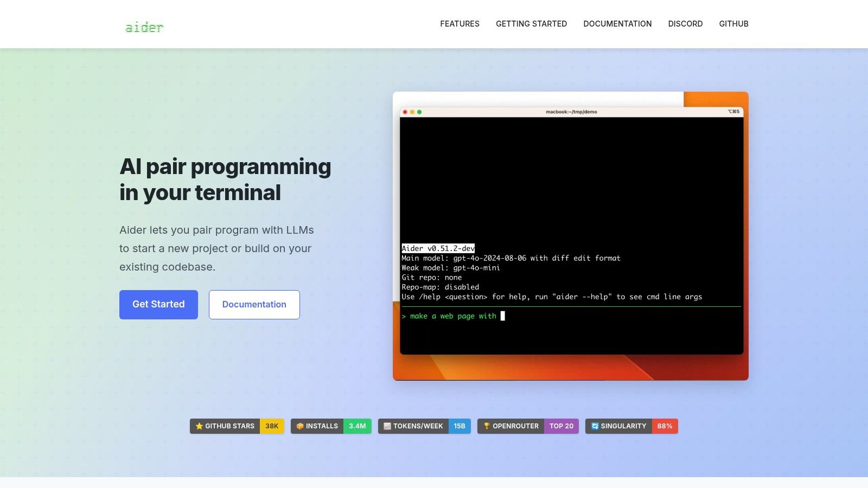This screenshot has width=868, height=488.
Task: Click the red dot in terminal title bar
Action: pyautogui.click(x=405, y=112)
